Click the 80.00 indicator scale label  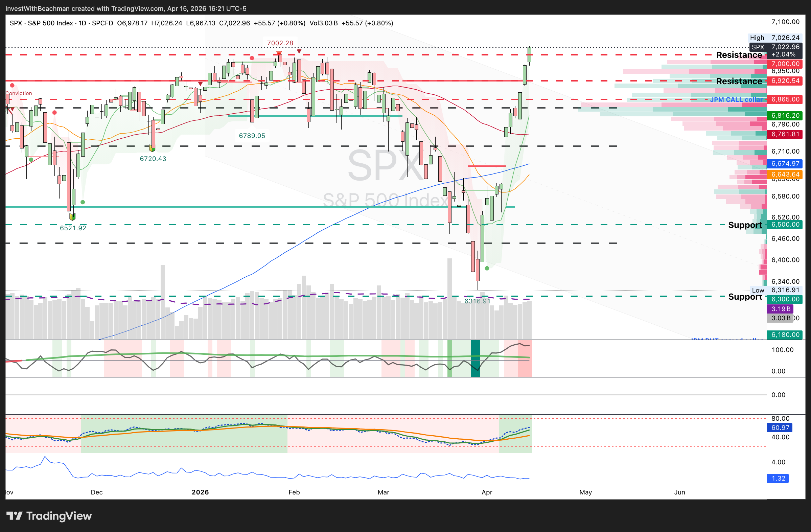(780, 418)
